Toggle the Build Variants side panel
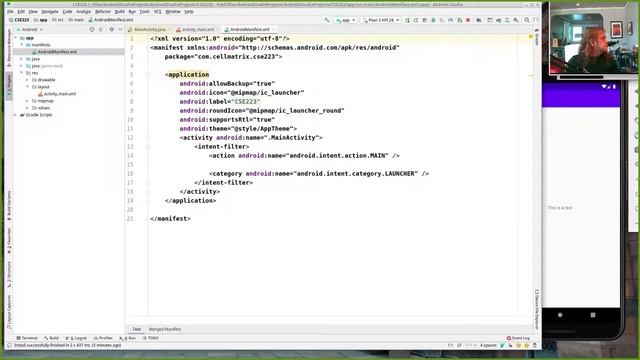This screenshot has width=640, height=360. click(x=9, y=205)
